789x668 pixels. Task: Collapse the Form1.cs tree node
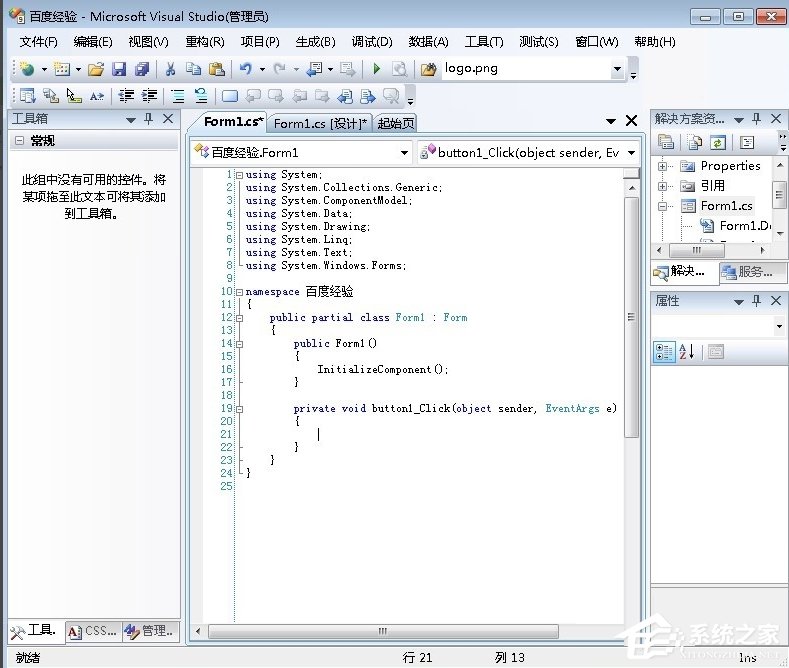pos(663,206)
